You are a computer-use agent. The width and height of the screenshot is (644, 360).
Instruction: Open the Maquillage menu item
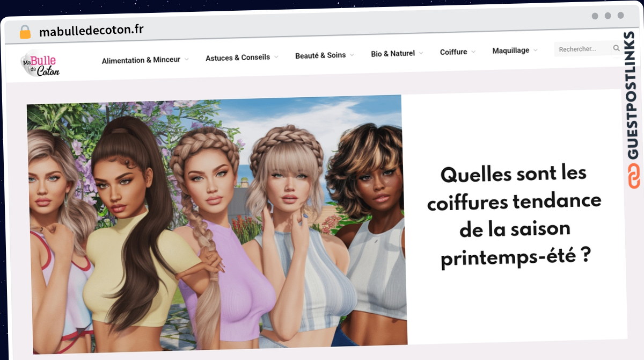click(511, 51)
